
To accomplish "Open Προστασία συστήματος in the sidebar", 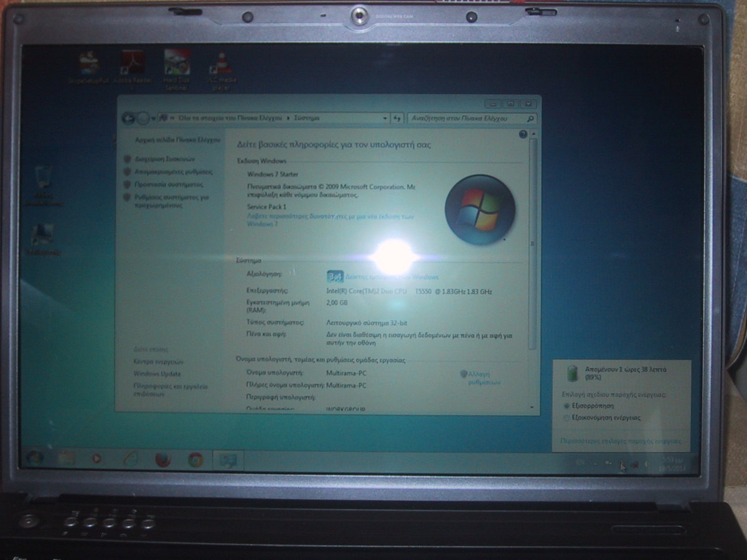I will point(169,185).
